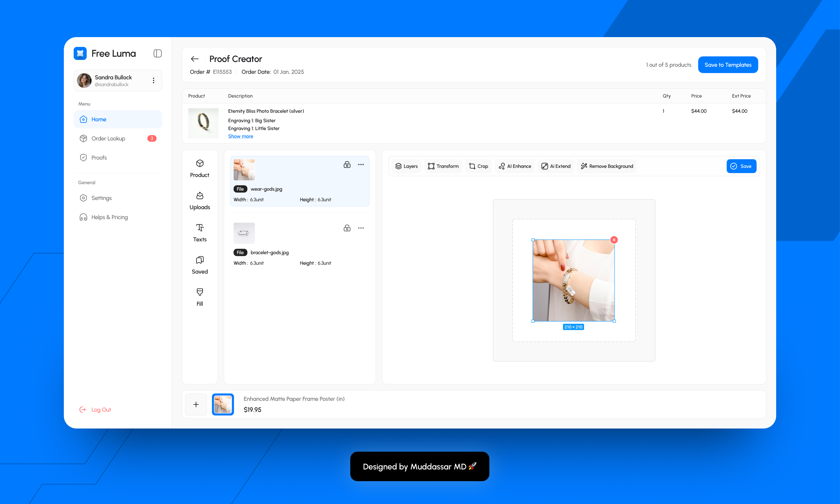Click the Save to Templates button
The width and height of the screenshot is (840, 504).
tap(728, 64)
